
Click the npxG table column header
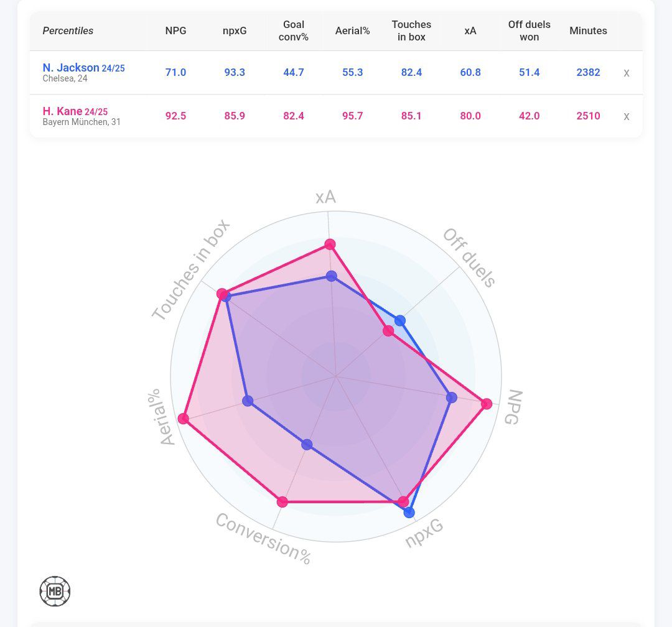[235, 30]
